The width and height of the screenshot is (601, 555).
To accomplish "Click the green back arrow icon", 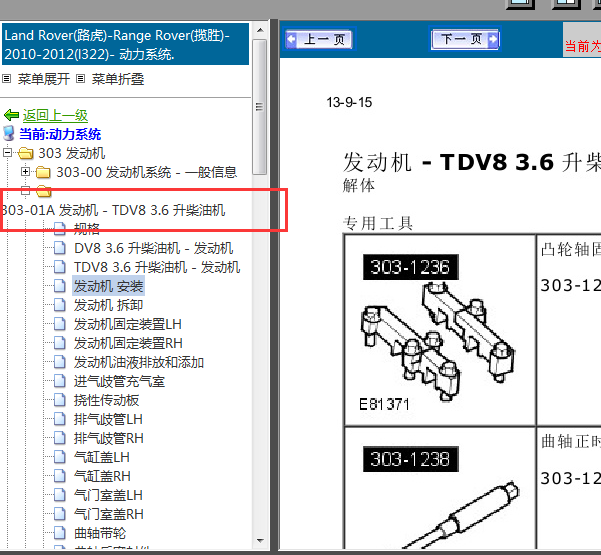I will pyautogui.click(x=11, y=115).
